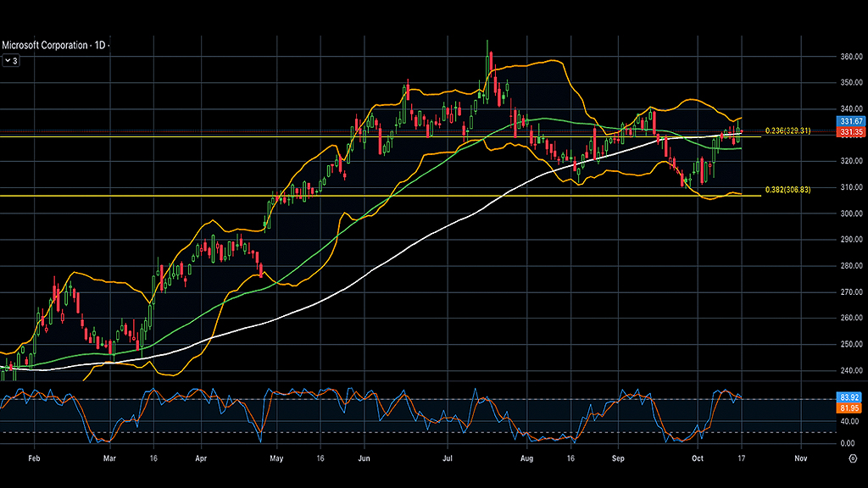
Task: Click the Sep date axis label
Action: tap(618, 458)
